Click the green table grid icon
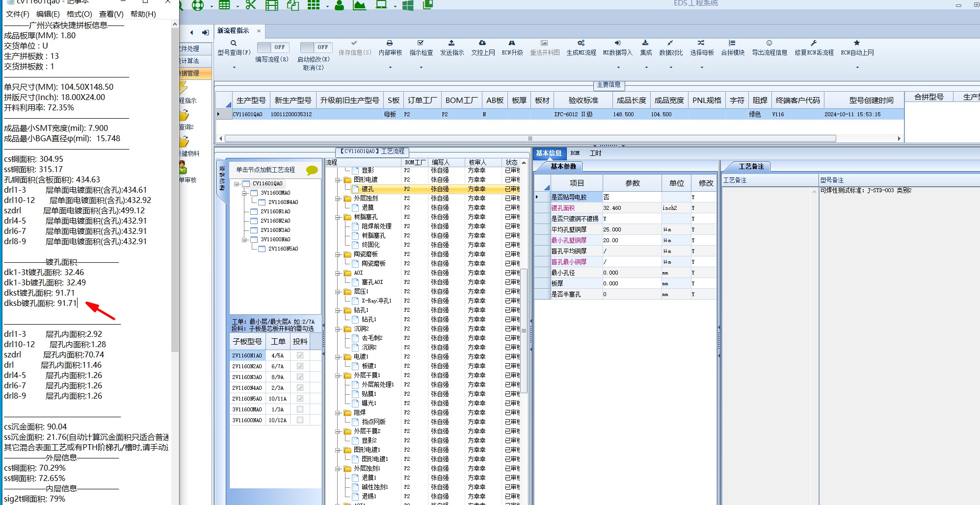The height and width of the screenshot is (505, 980). (x=224, y=5)
